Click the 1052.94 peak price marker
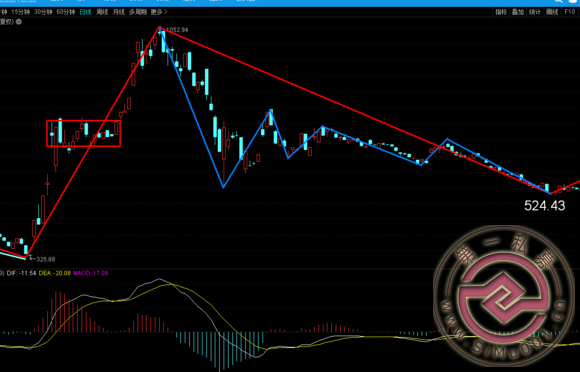This screenshot has width=580, height=372. (x=177, y=30)
